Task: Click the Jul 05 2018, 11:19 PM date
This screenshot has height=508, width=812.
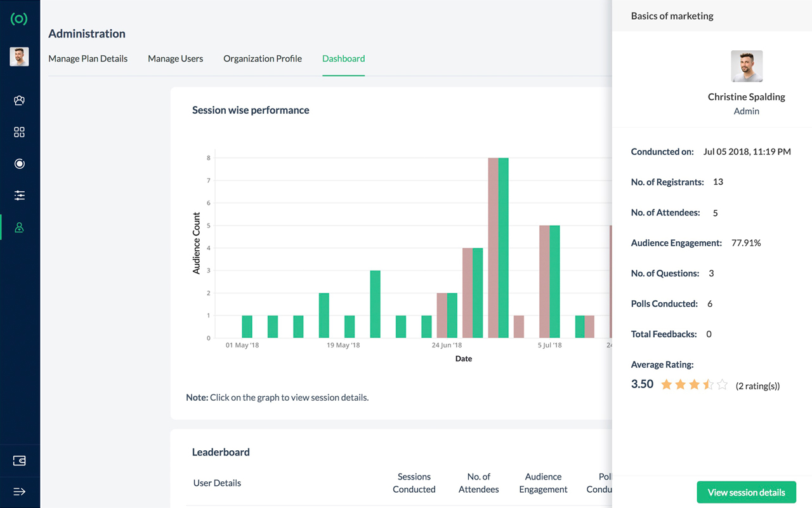Action: 747,152
